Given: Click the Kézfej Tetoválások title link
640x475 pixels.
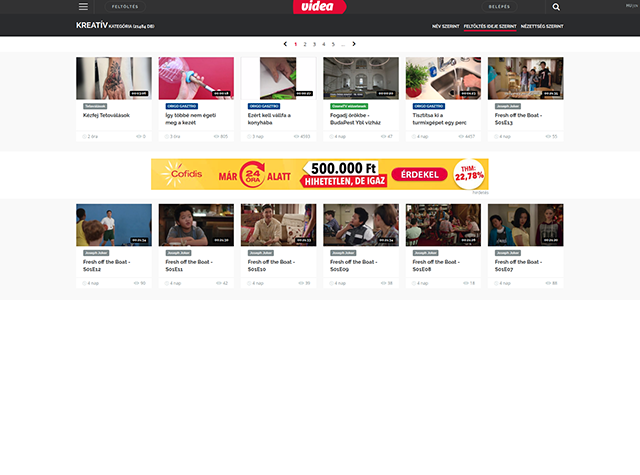Looking at the screenshot, I should tap(106, 115).
